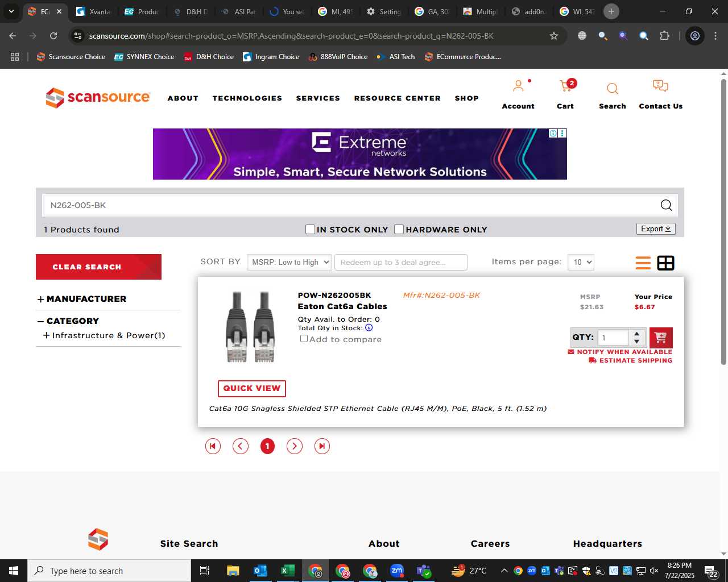Image resolution: width=728 pixels, height=582 pixels.
Task: Open RESOURCE CENTER navigation menu
Action: pyautogui.click(x=398, y=98)
